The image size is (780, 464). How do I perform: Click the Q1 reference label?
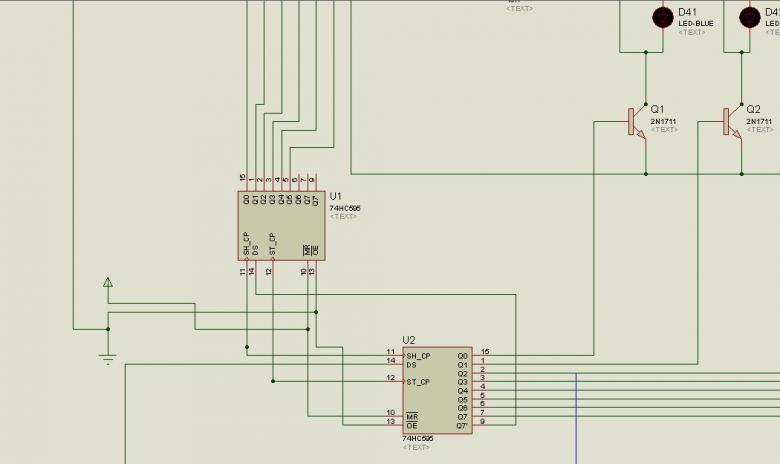click(657, 109)
